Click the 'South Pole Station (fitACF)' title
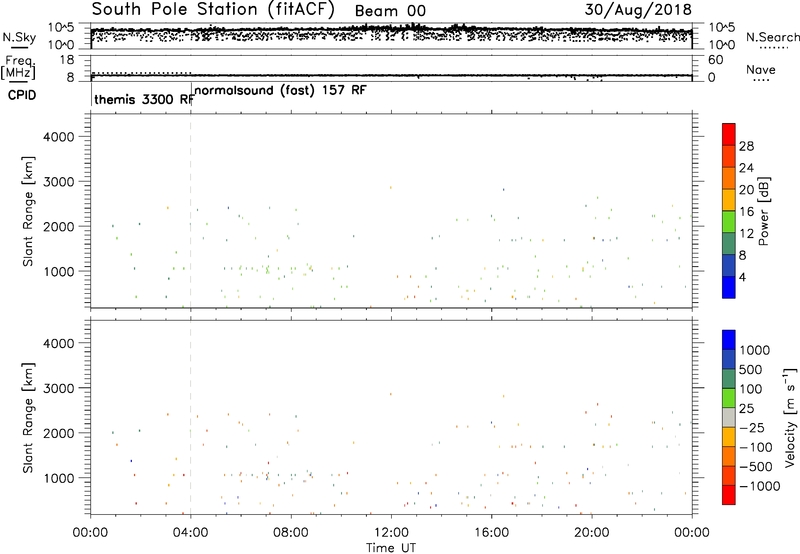The image size is (800, 554). [213, 9]
